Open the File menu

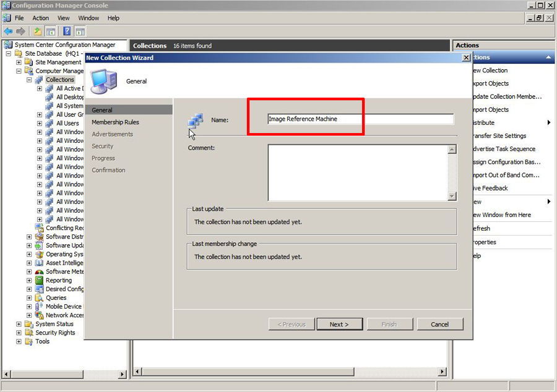point(19,18)
